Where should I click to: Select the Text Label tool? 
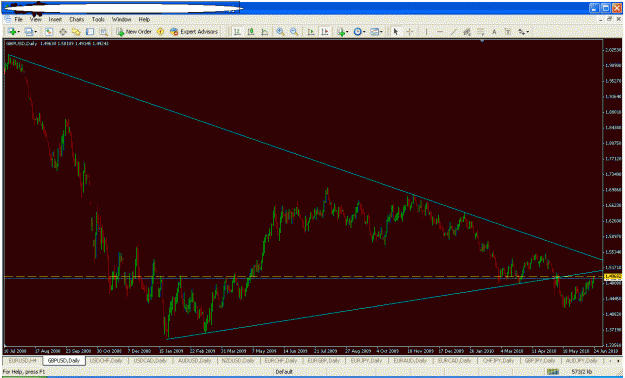508,32
